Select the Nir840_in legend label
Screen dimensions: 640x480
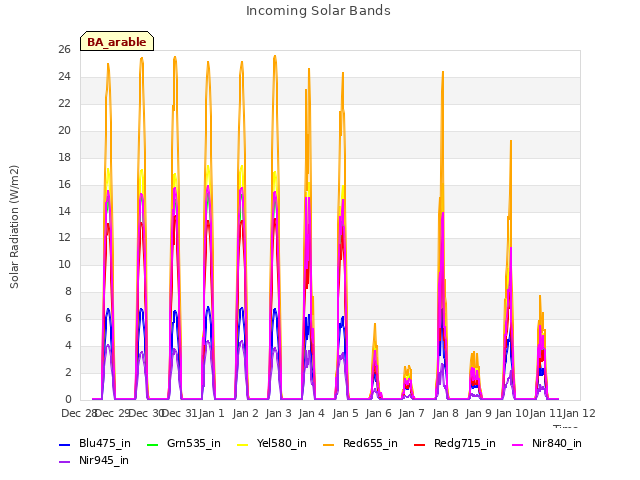pyautogui.click(x=557, y=444)
